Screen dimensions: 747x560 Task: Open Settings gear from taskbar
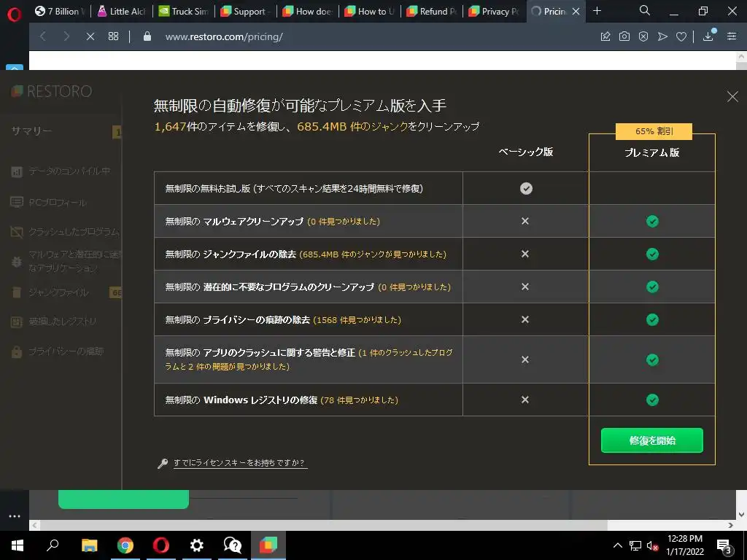click(x=197, y=545)
